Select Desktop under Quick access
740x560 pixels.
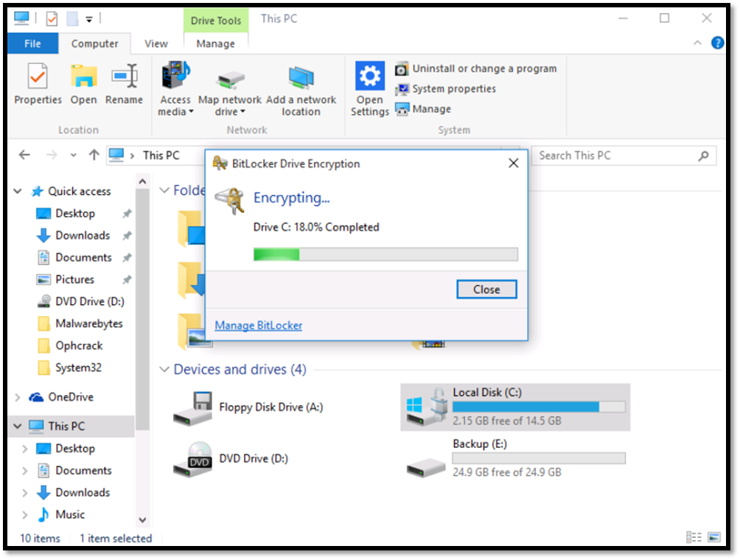coord(75,213)
